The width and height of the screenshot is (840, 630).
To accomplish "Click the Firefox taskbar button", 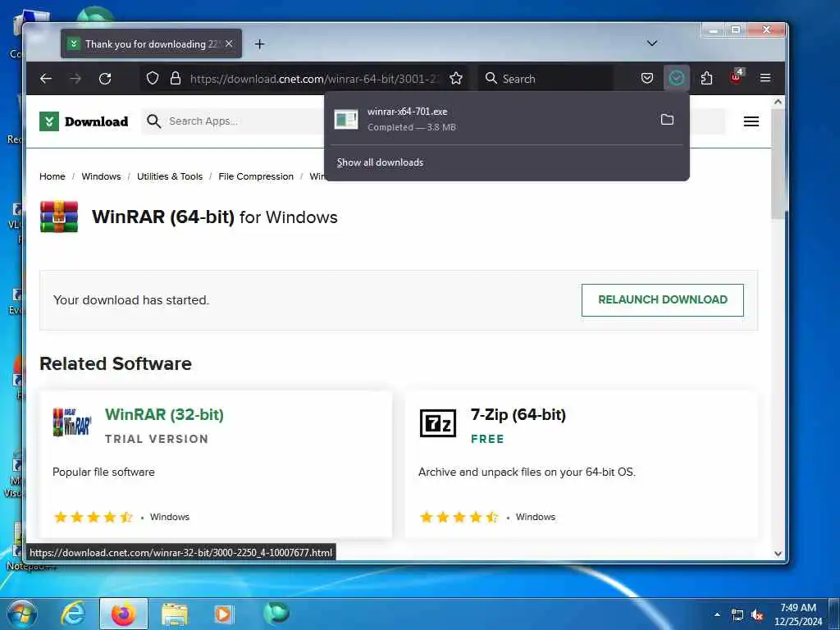I will click(124, 614).
